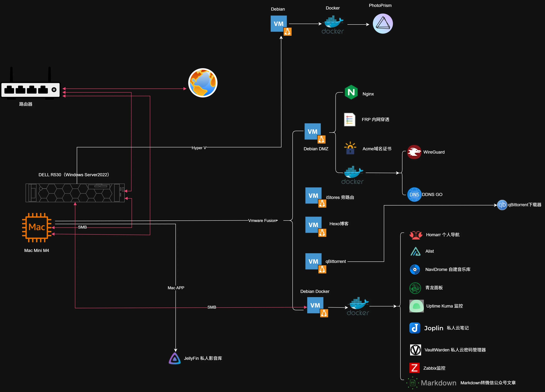This screenshot has width=545, height=392.
Task: Select the 'Uptime Kuma 监控' label
Action: [444, 306]
